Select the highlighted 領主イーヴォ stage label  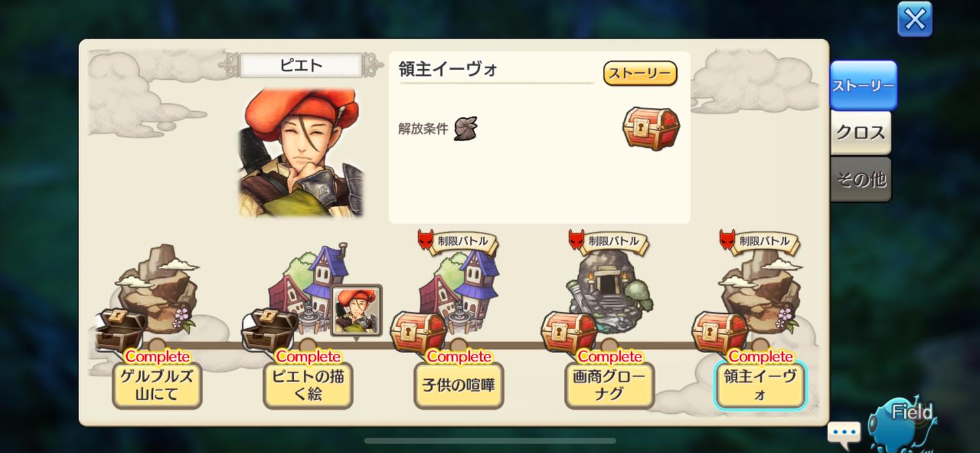760,386
